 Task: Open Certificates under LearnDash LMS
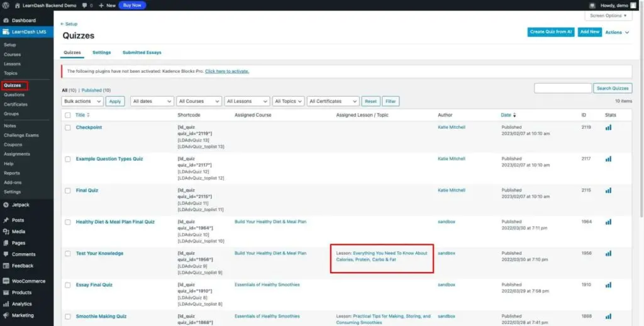(x=16, y=104)
